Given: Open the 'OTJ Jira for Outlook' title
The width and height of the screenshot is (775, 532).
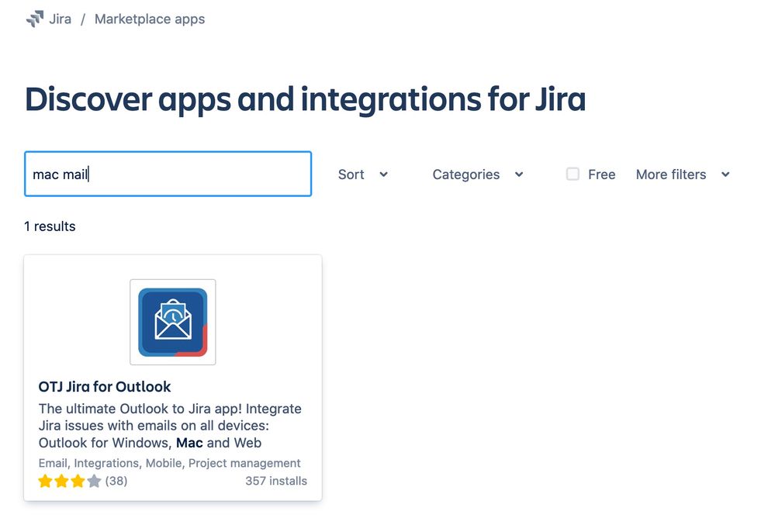Looking at the screenshot, I should point(105,386).
